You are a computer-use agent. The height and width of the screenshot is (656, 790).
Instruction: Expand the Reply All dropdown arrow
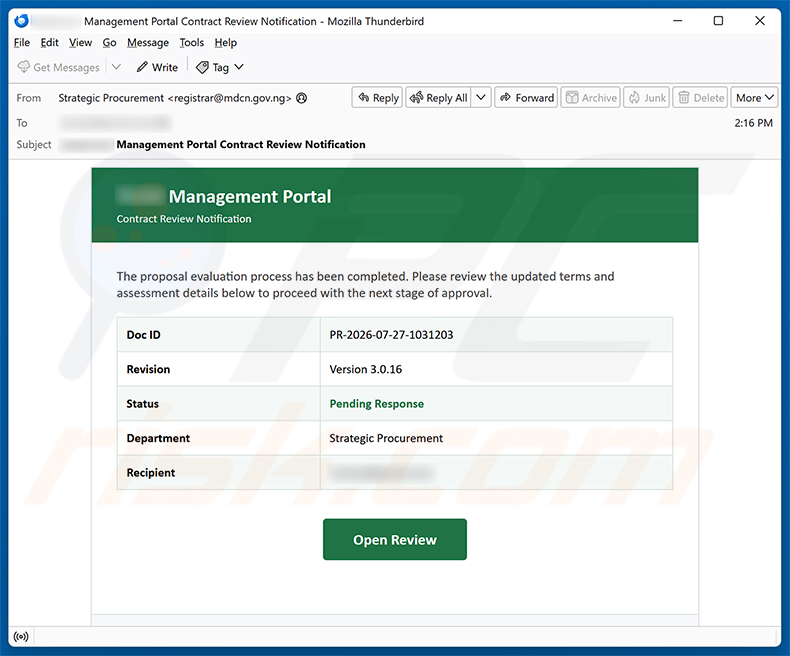[x=481, y=98]
